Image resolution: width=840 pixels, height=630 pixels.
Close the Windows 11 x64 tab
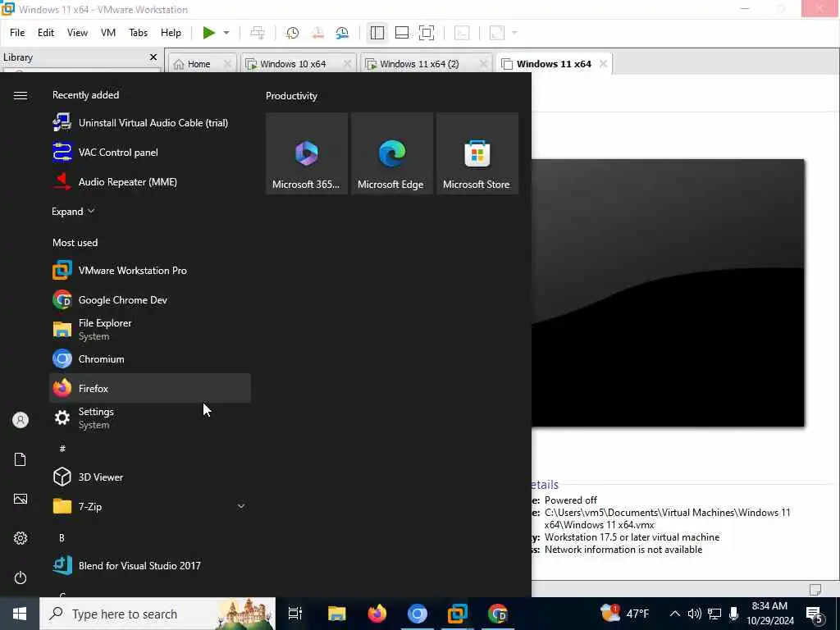click(603, 64)
